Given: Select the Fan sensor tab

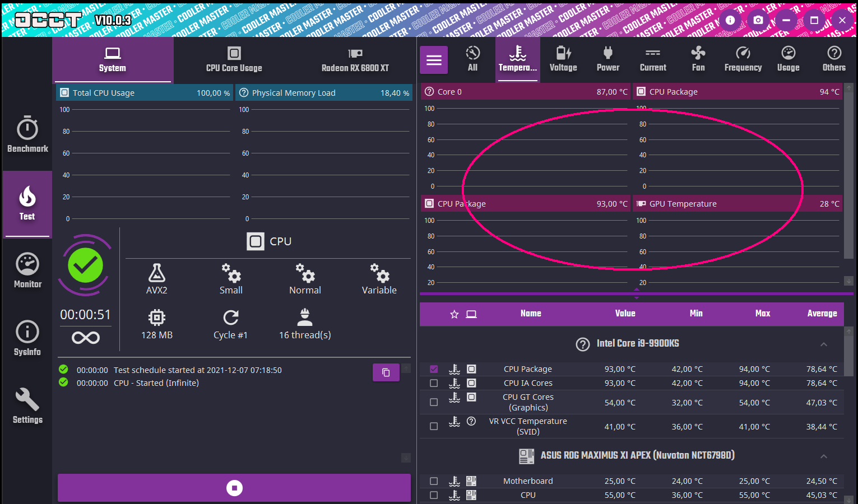Looking at the screenshot, I should point(698,59).
